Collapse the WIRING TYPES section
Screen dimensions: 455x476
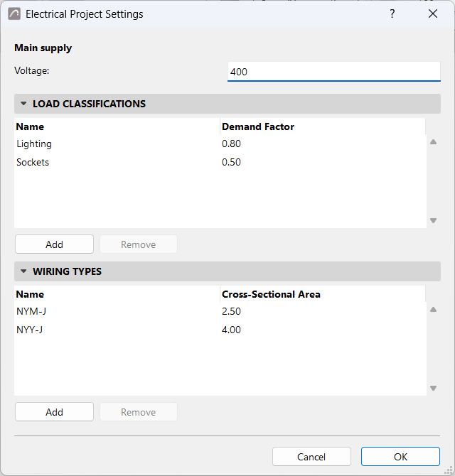click(23, 271)
